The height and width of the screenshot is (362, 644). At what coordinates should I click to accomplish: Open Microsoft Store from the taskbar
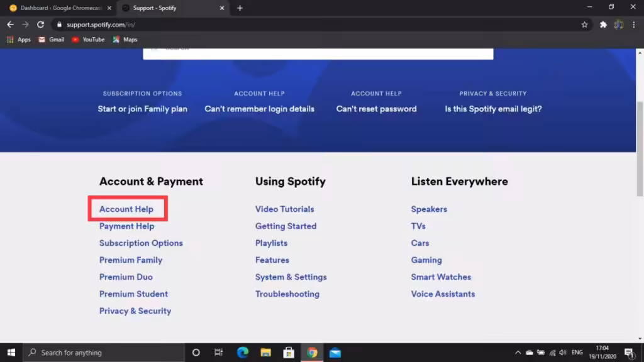point(289,353)
